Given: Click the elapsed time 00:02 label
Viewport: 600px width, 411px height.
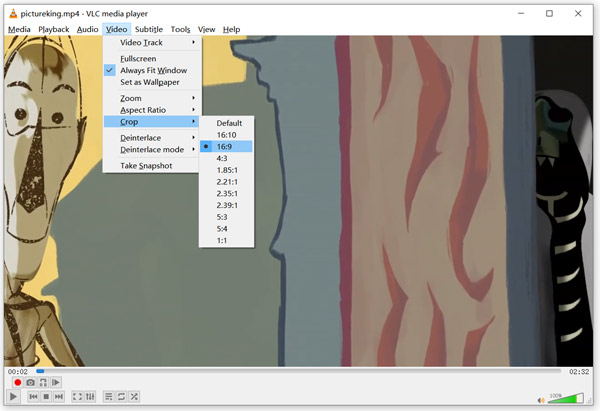Looking at the screenshot, I should (x=18, y=372).
